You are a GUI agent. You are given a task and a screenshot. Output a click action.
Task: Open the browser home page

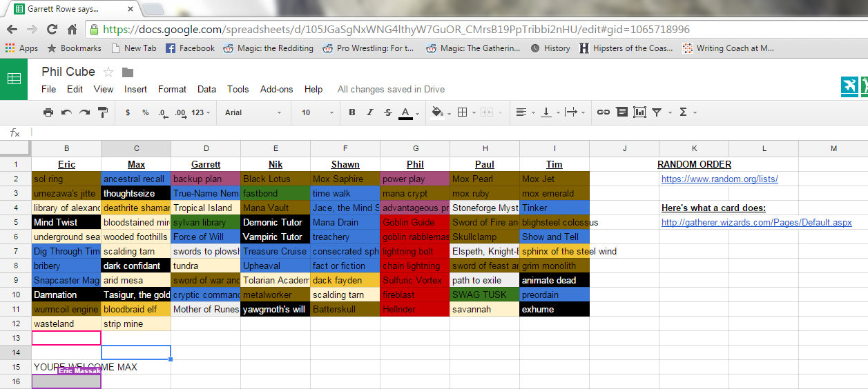72,30
